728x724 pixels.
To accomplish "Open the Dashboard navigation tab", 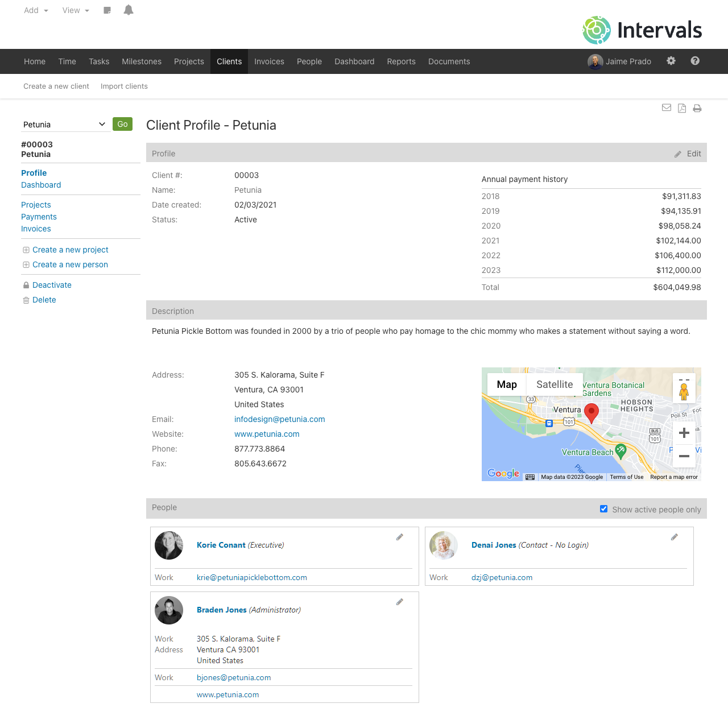I will tap(354, 61).
